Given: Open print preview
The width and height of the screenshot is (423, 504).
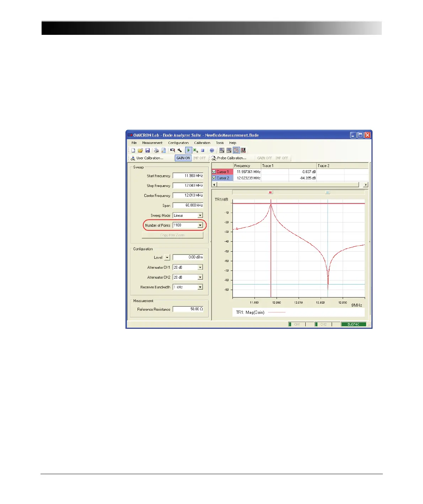Looking at the screenshot, I should pos(164,150).
